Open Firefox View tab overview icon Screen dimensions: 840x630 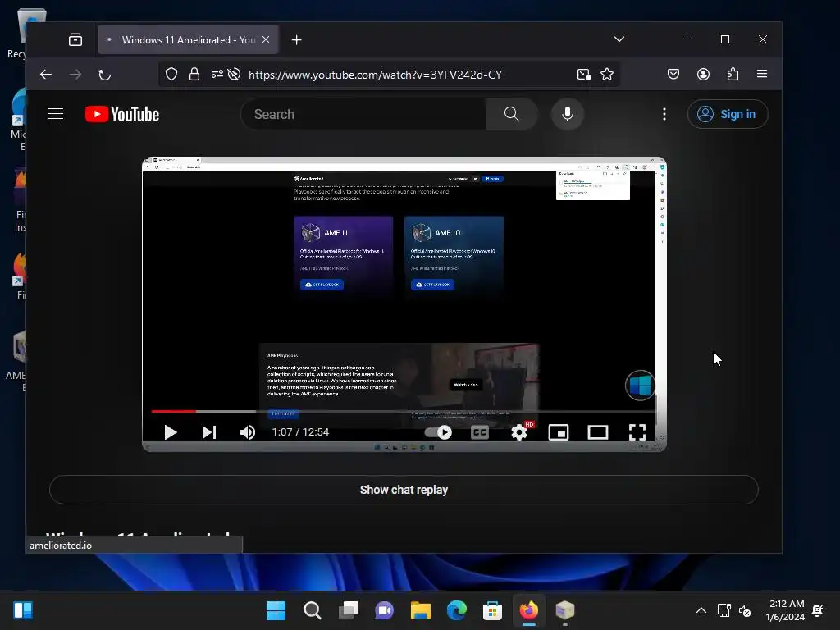coord(75,39)
